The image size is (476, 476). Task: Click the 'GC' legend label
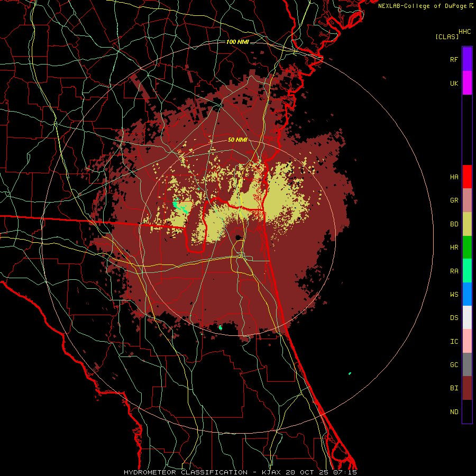[454, 365]
